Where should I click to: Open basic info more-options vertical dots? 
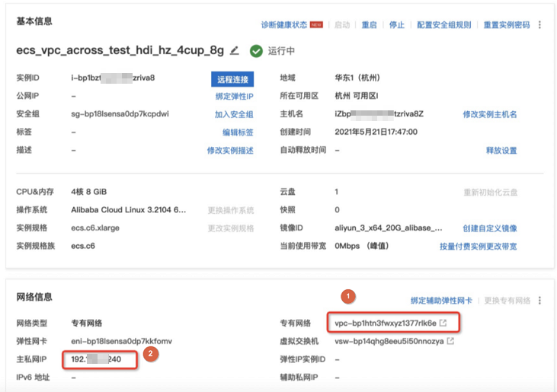[539, 25]
